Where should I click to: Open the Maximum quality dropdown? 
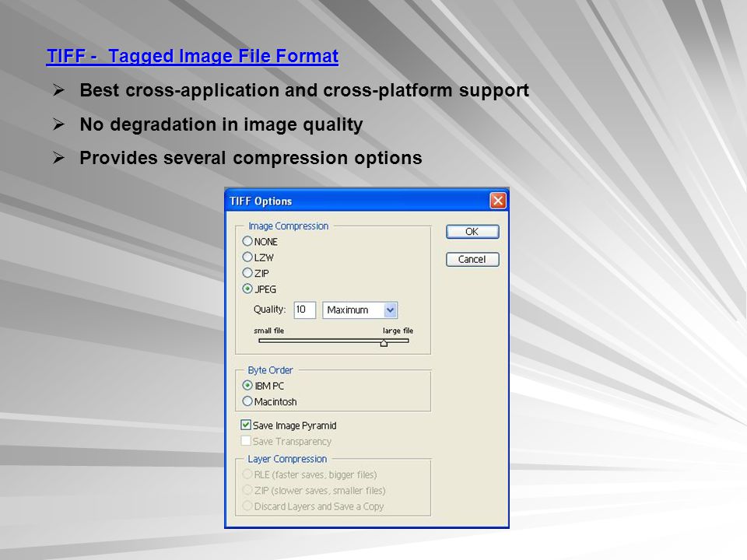[x=359, y=310]
